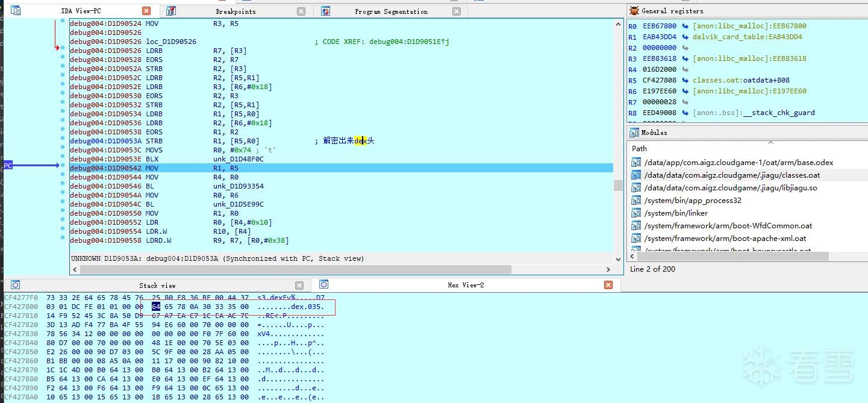Click the classes.oat module icon
The image size is (868, 403).
coord(636,175)
